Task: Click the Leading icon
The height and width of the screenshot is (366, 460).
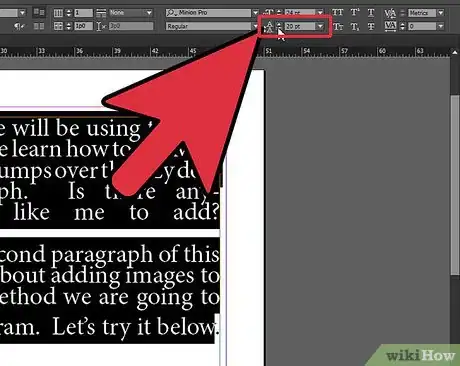Action: (x=269, y=26)
